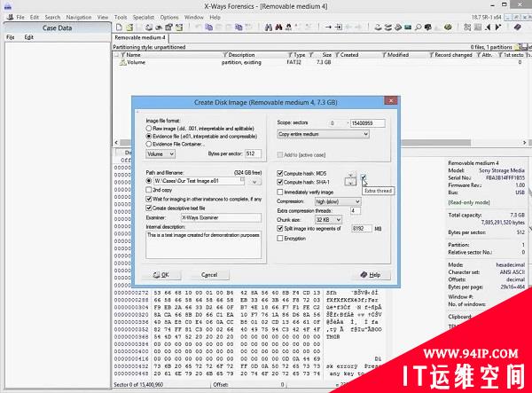532x393 pixels.
Task: Open the Volume dropdown in image format section
Action: (x=160, y=154)
